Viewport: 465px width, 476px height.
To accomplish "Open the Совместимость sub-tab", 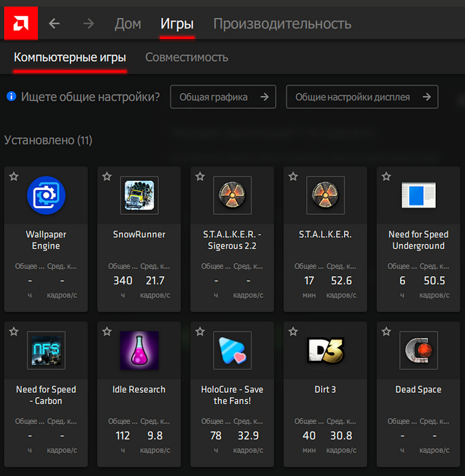I will pos(187,57).
